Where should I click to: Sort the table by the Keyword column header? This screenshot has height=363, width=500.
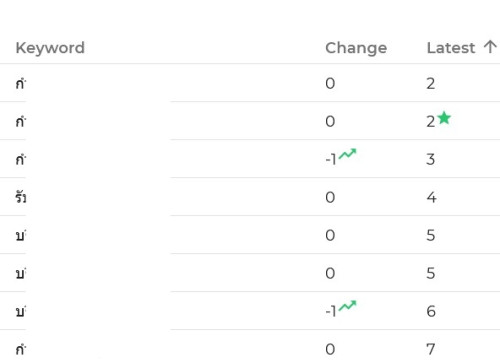click(x=50, y=48)
